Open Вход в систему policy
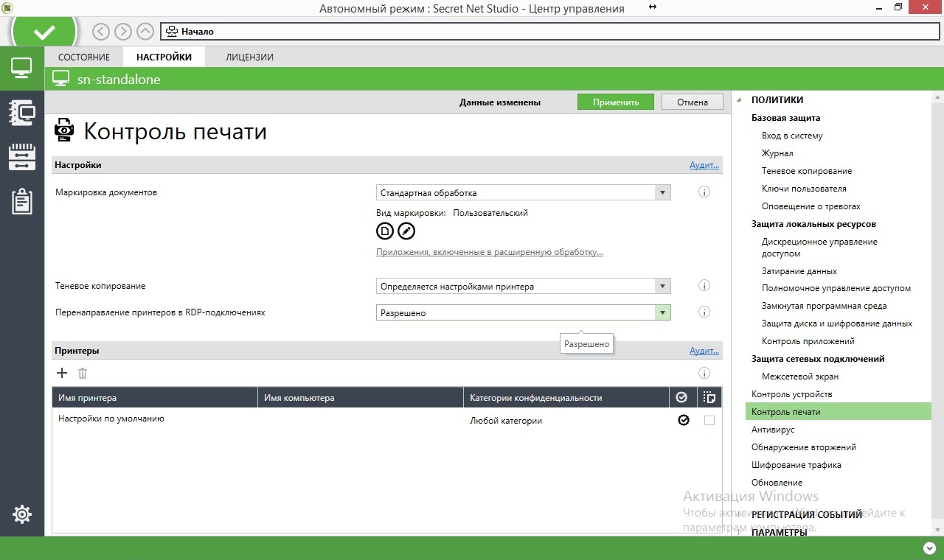Image resolution: width=944 pixels, height=560 pixels. pyautogui.click(x=792, y=136)
